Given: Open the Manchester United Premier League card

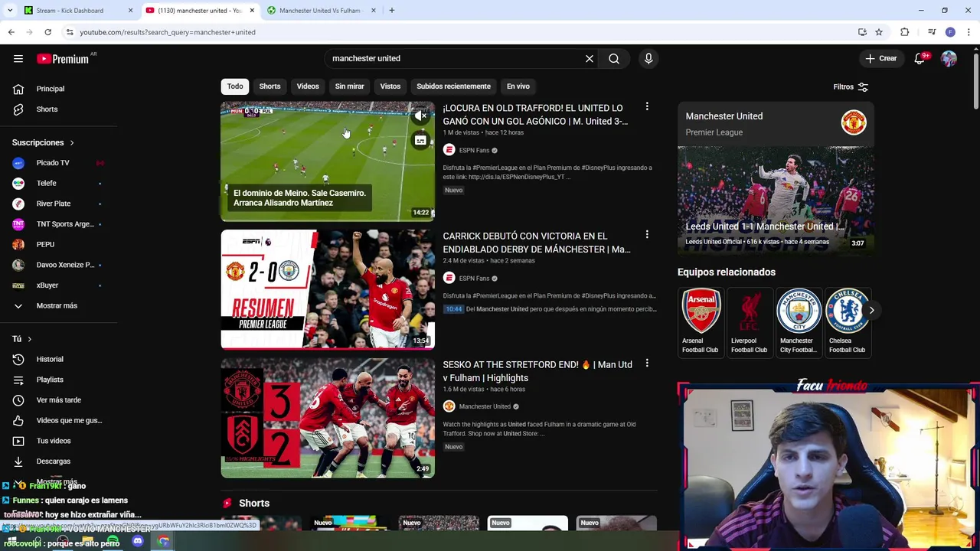Looking at the screenshot, I should (x=776, y=123).
